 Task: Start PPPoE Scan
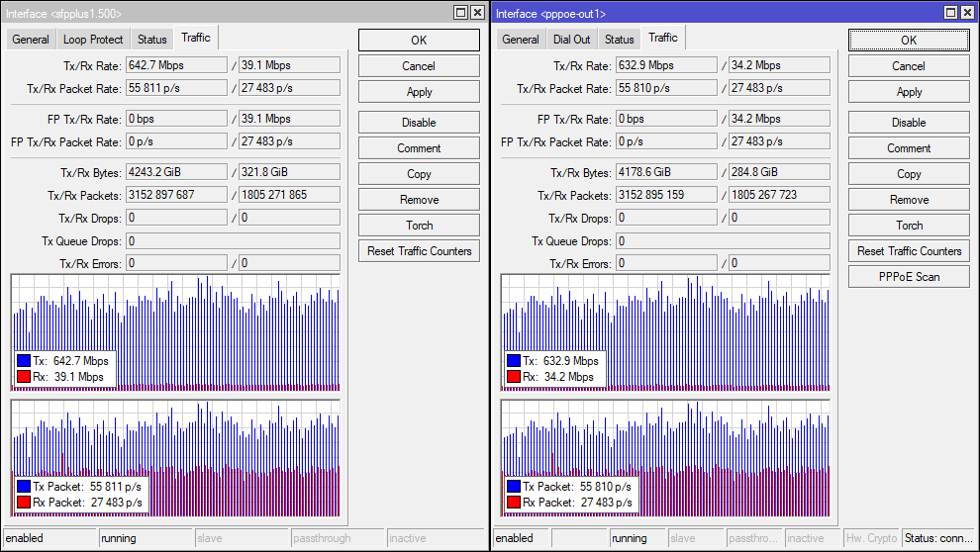click(909, 277)
